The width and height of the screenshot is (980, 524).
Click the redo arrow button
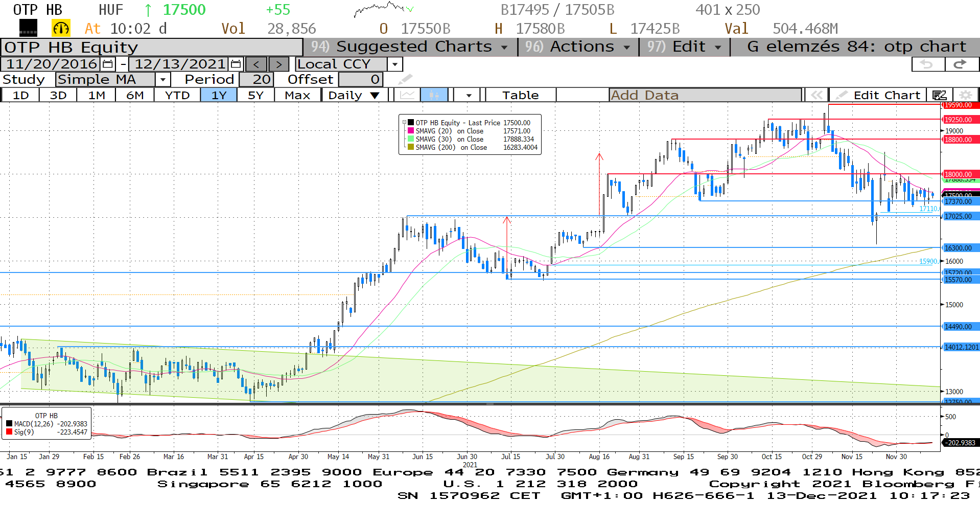pos(961,64)
